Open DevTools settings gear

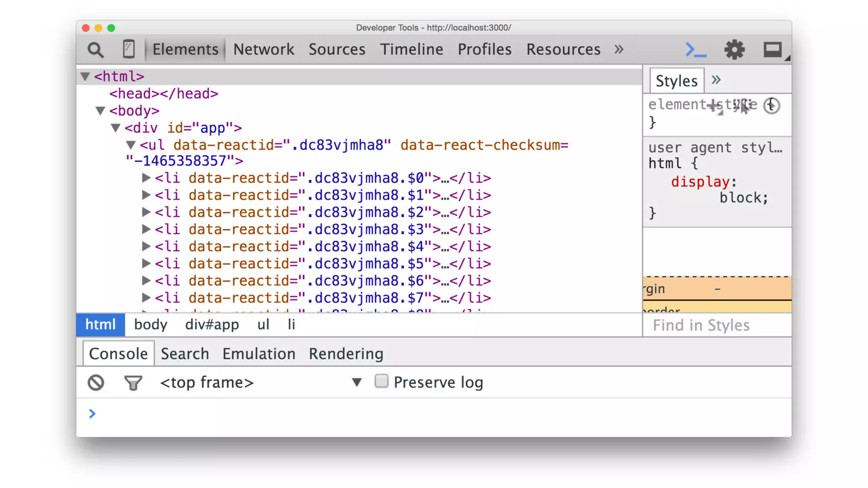pyautogui.click(x=734, y=50)
